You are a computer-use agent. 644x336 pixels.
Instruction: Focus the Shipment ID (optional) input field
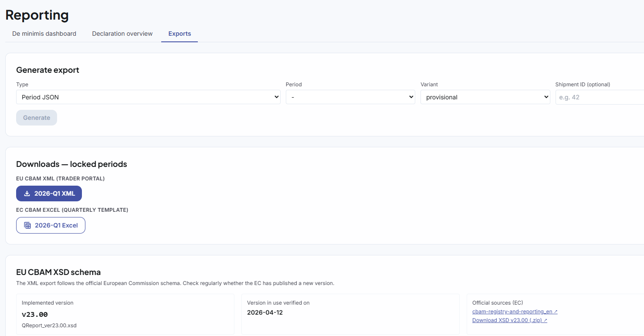click(600, 97)
